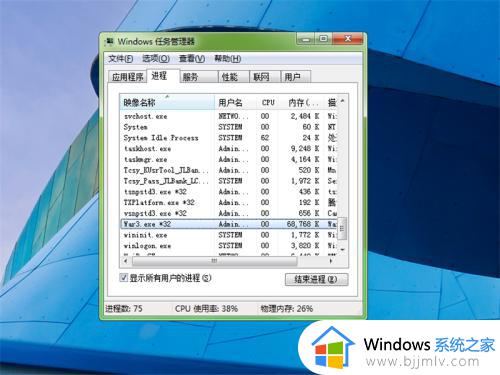Select the System process row
This screenshot has width=500, height=375.
(229, 127)
